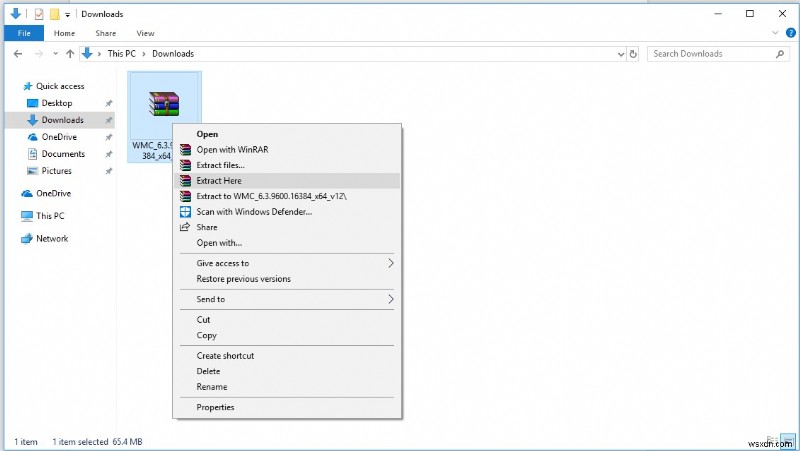Open Pictures in navigation pane
Screen dimensions: 800x451
click(56, 171)
